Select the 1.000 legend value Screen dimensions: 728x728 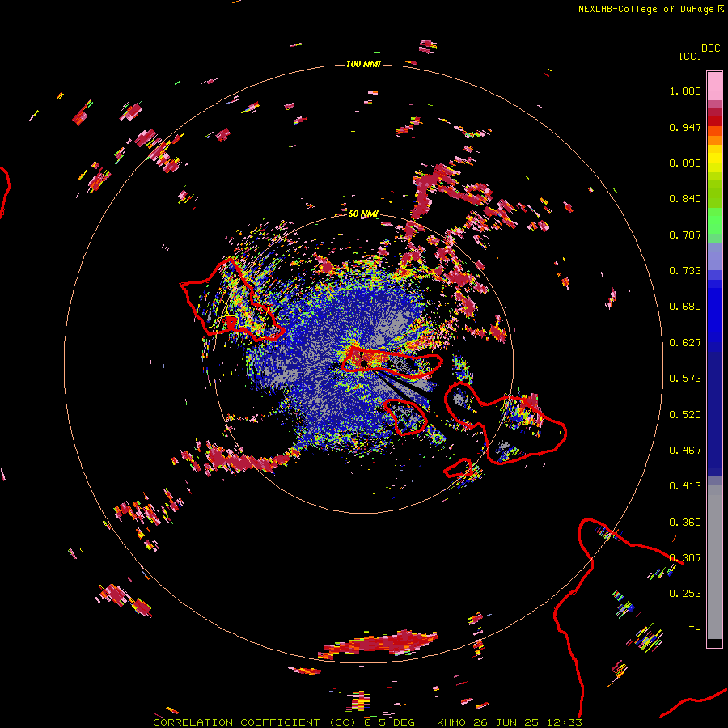pos(685,91)
